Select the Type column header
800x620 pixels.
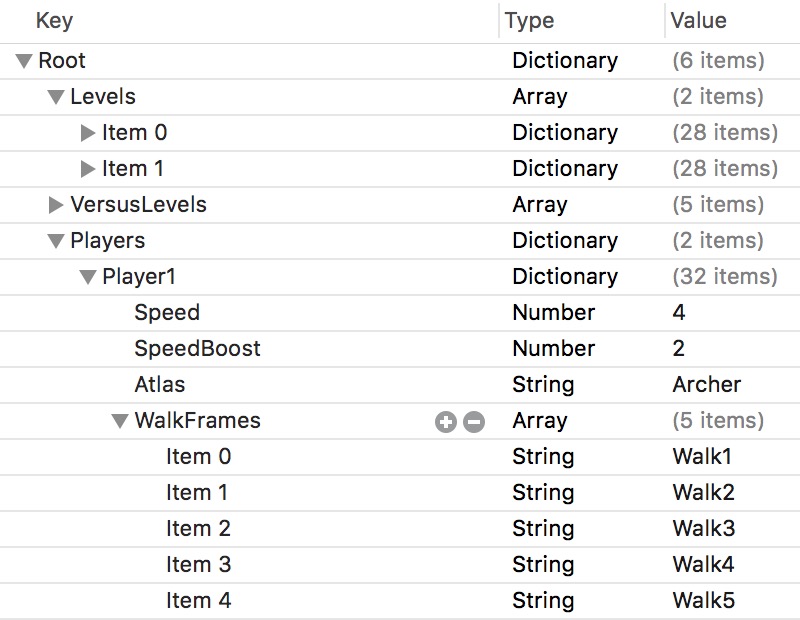pos(528,20)
